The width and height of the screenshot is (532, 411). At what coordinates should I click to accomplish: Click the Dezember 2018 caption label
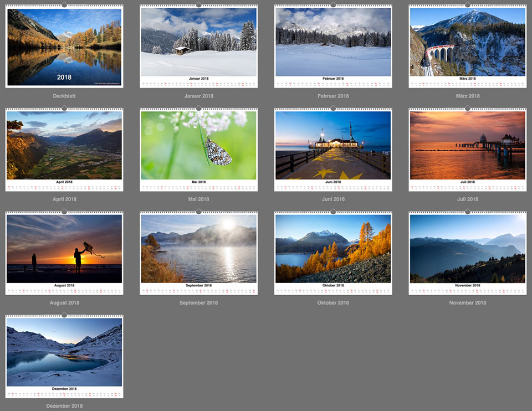(64, 405)
